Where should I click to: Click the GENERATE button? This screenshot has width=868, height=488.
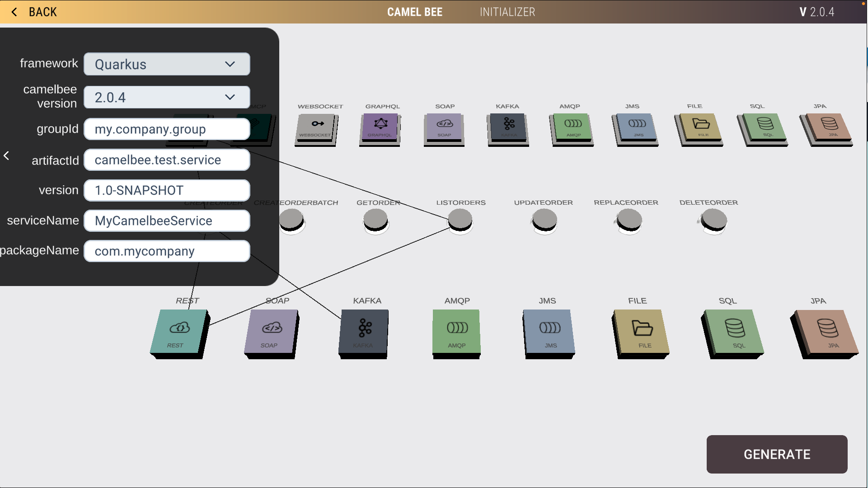click(x=777, y=454)
